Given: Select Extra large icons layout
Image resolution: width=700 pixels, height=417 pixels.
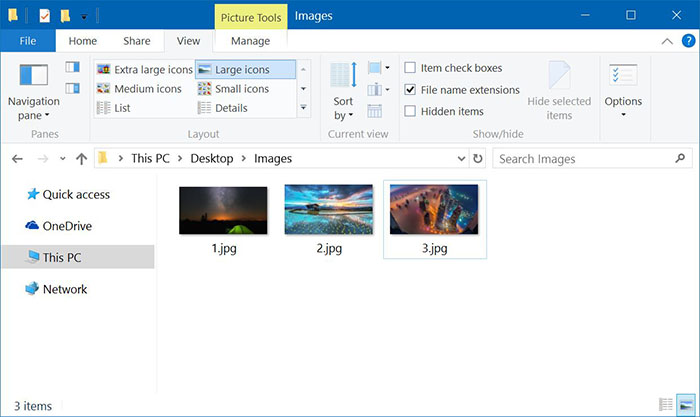Looking at the screenshot, I should [146, 69].
